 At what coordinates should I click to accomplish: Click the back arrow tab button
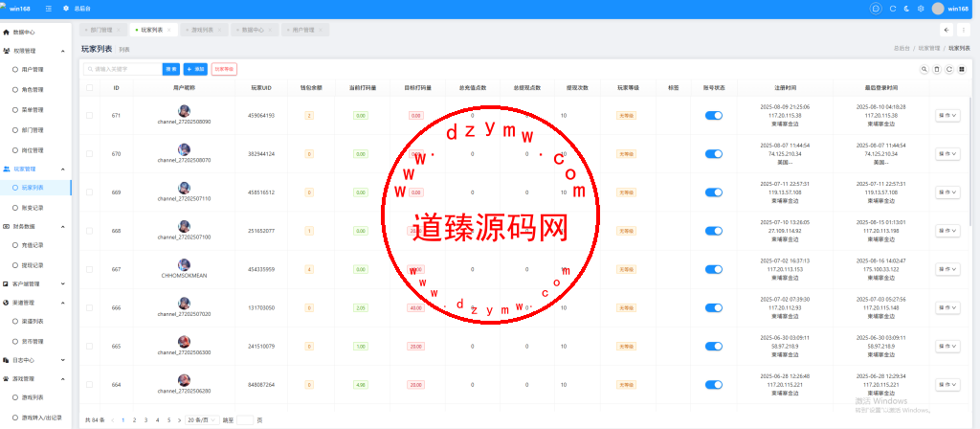(947, 30)
